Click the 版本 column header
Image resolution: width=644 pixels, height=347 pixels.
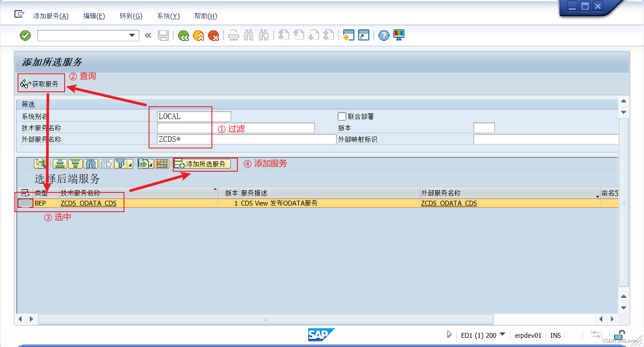(x=229, y=193)
